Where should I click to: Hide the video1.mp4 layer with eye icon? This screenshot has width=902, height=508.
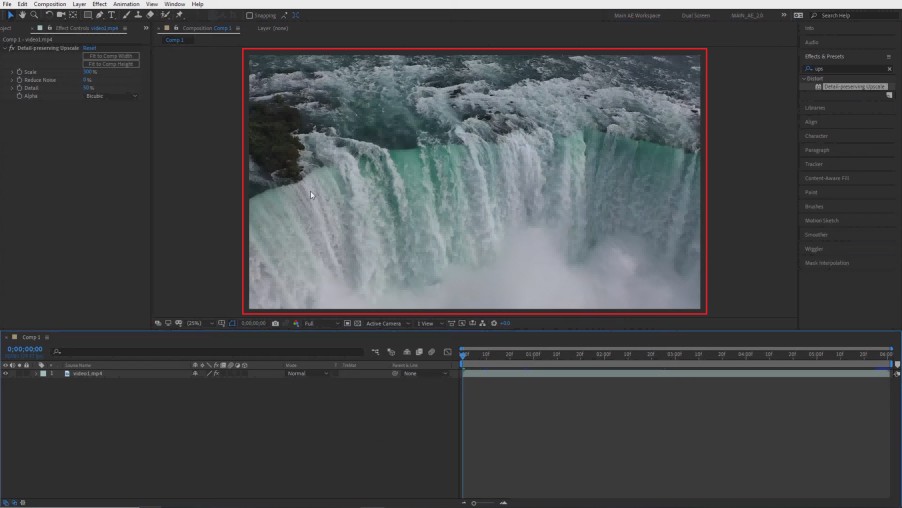pos(5,373)
